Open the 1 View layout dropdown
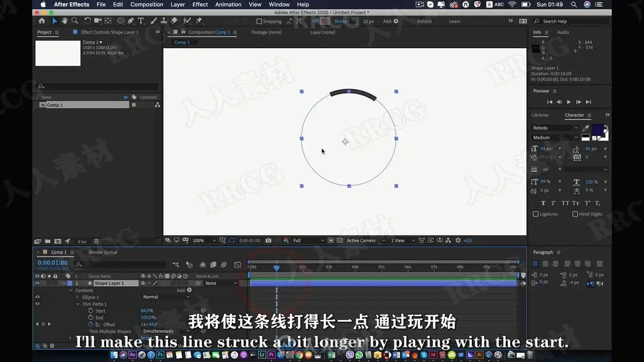 click(404, 240)
